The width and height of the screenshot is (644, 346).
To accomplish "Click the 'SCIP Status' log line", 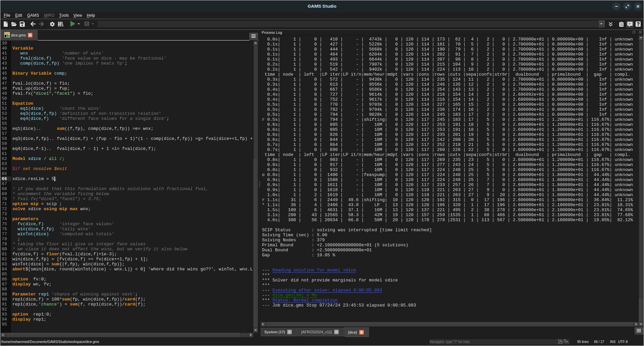I will [347, 230].
